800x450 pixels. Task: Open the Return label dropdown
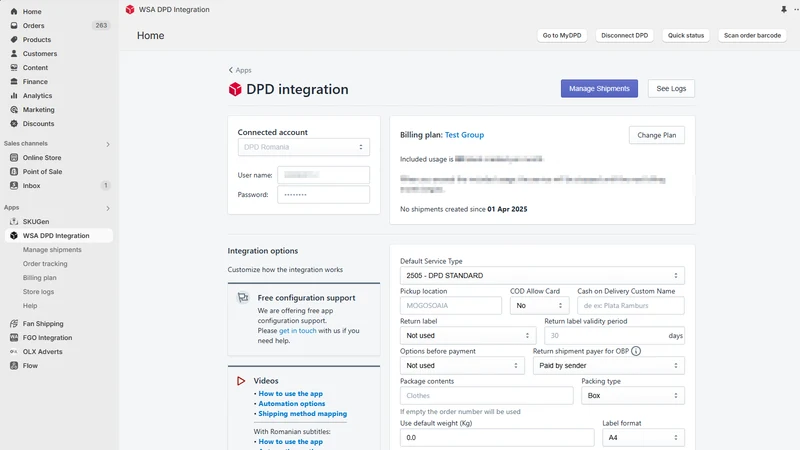tap(468, 336)
